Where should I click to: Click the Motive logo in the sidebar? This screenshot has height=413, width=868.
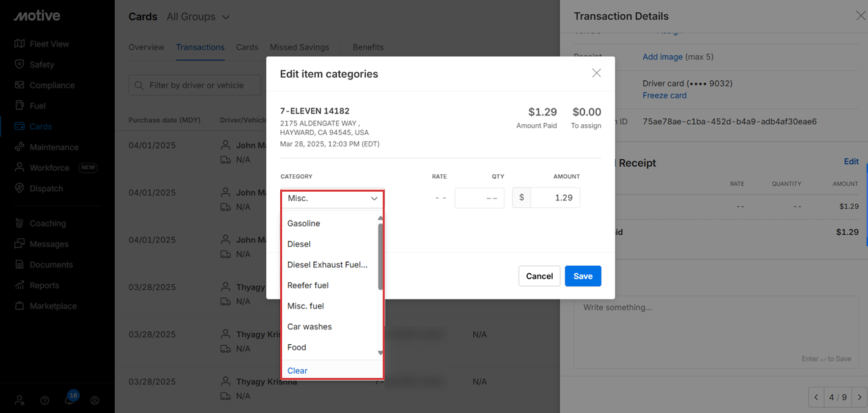[x=37, y=16]
